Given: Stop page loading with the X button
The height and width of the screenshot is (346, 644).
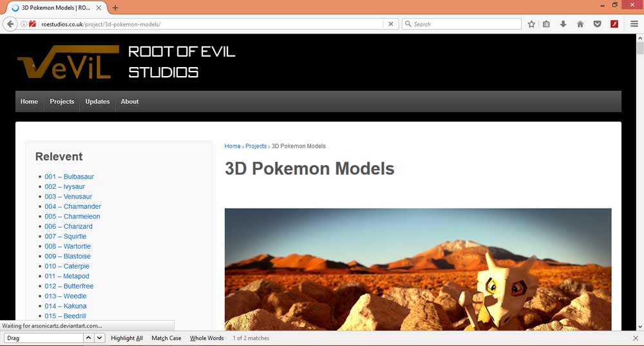Looking at the screenshot, I should click(x=390, y=24).
